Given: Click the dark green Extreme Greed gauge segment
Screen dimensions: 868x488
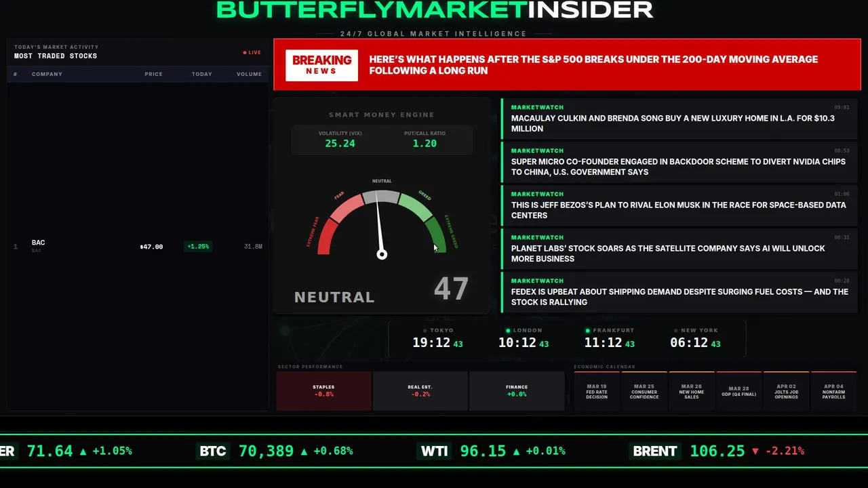Looking at the screenshot, I should pyautogui.click(x=437, y=237).
